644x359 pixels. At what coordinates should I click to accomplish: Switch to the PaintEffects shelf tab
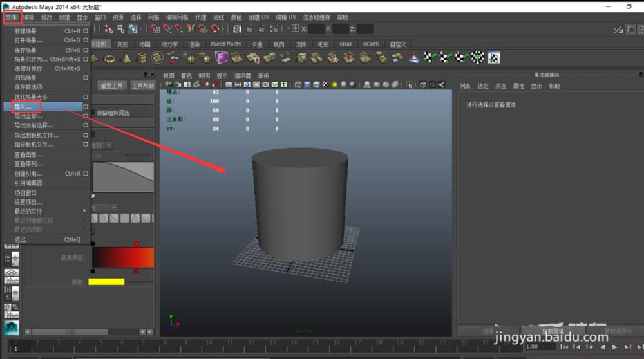(225, 44)
